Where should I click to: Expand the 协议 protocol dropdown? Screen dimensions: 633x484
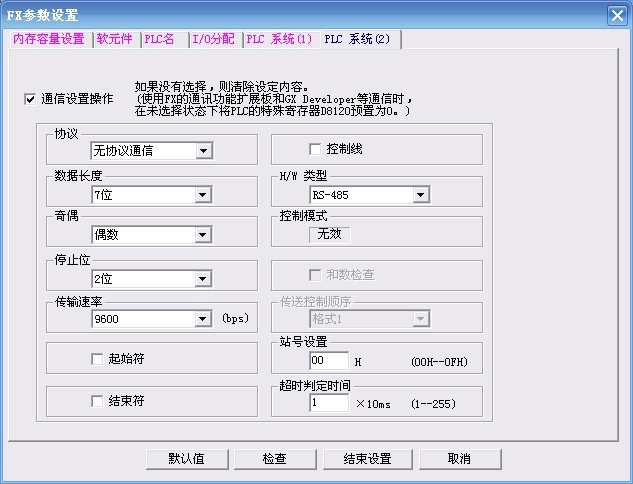point(203,151)
